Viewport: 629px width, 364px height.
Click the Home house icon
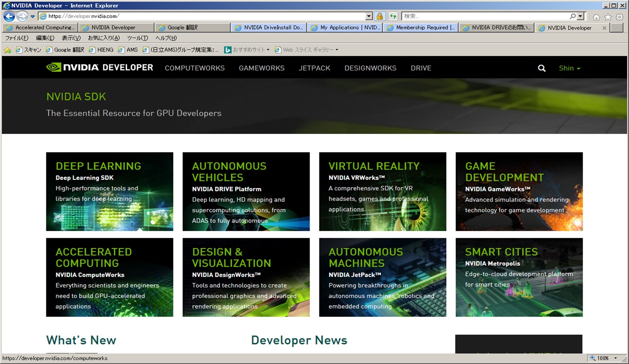pyautogui.click(x=597, y=17)
